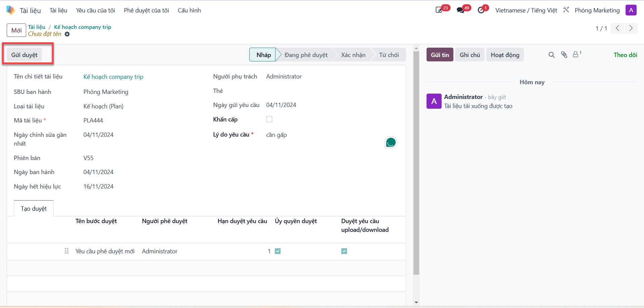Select the Đang phê duyệt status stage

pos(306,55)
